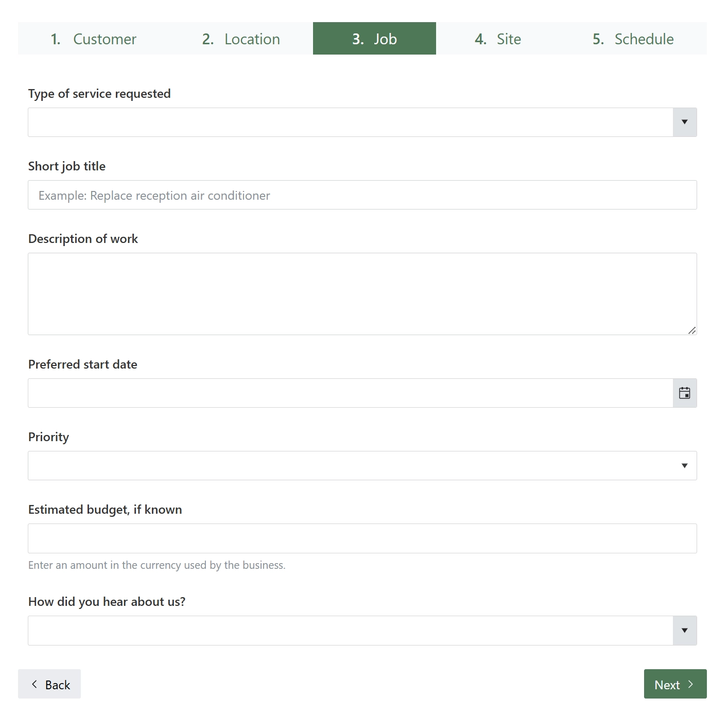Click into the Description of work textarea
The height and width of the screenshot is (715, 728).
coord(362,294)
